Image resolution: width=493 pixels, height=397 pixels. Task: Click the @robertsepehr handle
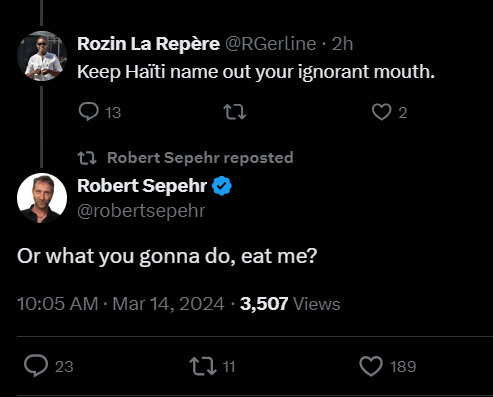click(x=141, y=211)
